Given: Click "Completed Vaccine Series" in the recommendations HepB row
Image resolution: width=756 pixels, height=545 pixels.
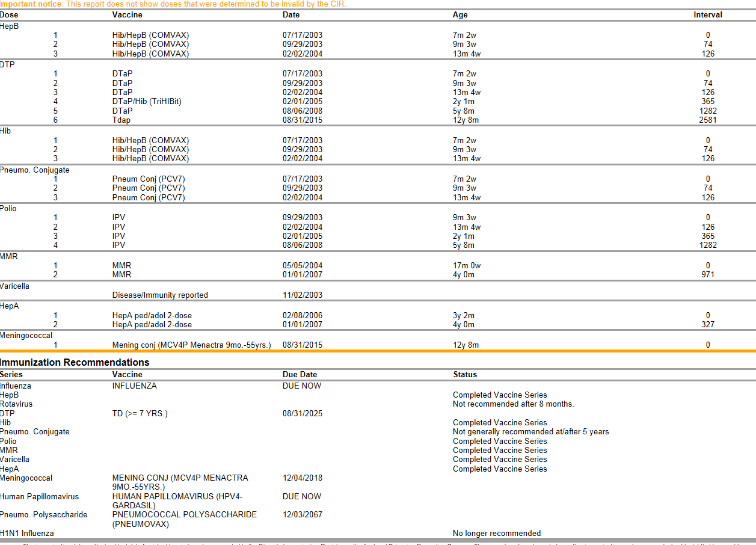Looking at the screenshot, I should (500, 395).
